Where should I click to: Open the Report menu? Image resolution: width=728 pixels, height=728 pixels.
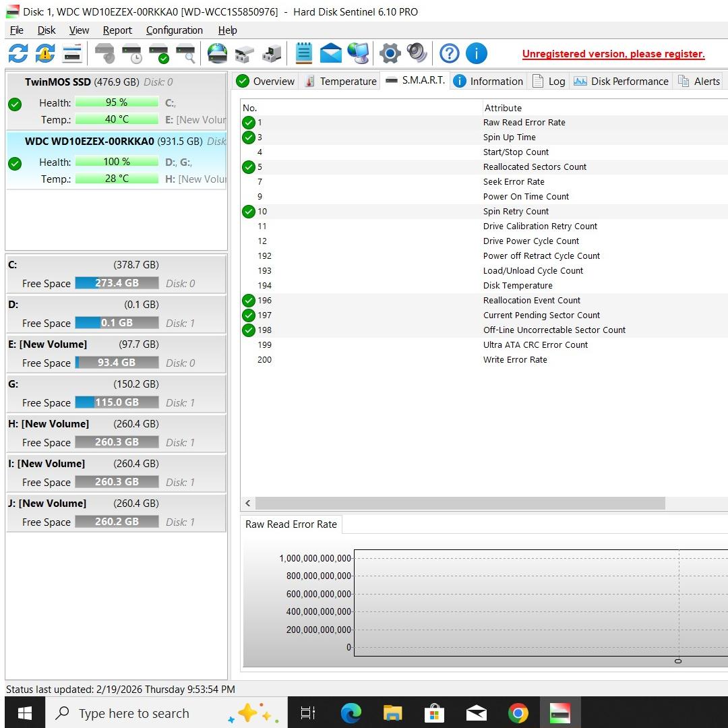coord(117,30)
